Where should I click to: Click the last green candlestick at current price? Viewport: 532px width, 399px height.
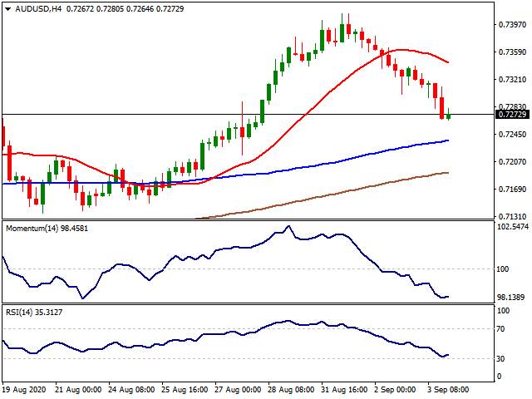coord(449,115)
